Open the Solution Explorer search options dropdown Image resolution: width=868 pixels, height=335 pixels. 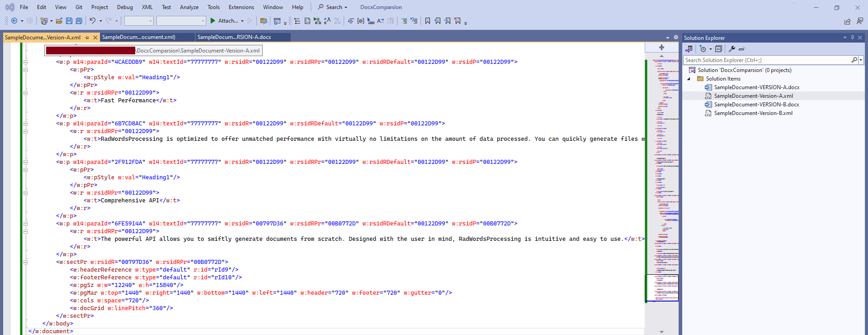point(861,60)
